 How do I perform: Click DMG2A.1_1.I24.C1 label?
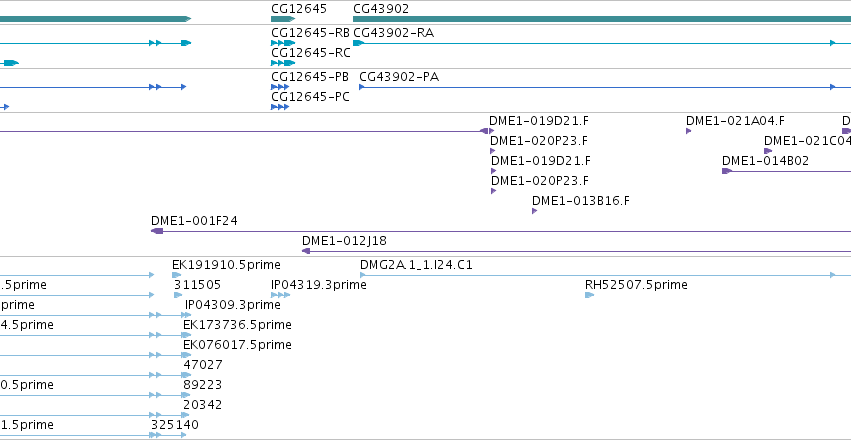point(416,265)
